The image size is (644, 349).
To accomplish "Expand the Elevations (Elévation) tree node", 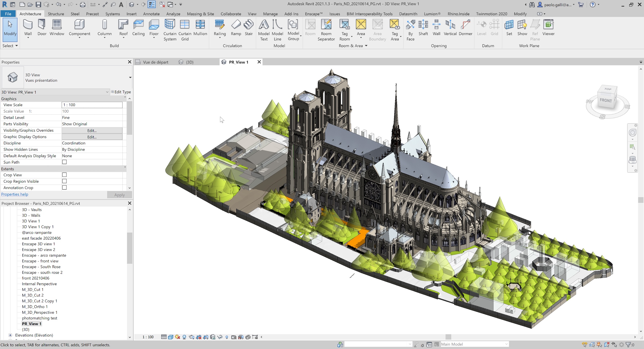I will coord(10,335).
